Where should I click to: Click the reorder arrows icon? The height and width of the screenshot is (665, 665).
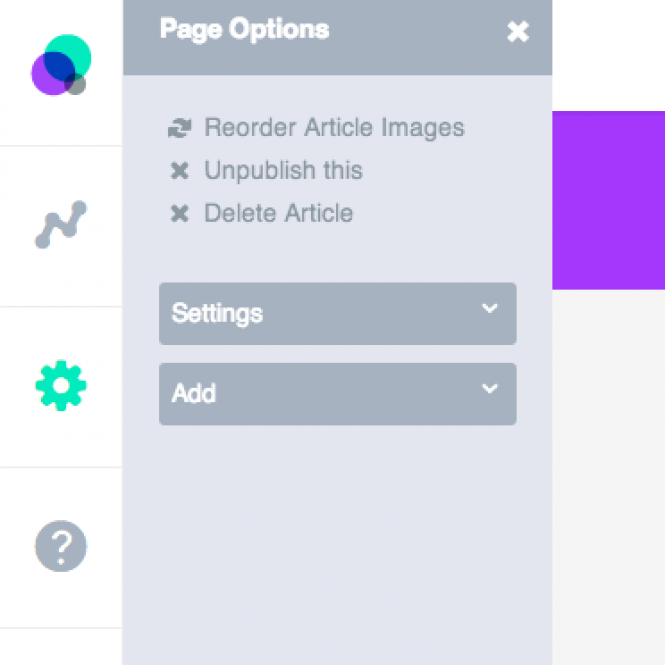click(x=180, y=128)
